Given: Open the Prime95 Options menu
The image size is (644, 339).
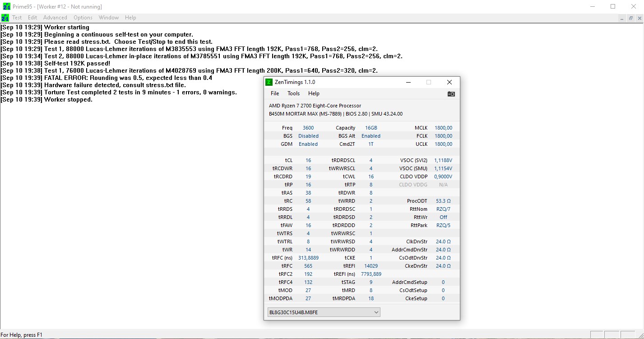Looking at the screenshot, I should click(x=83, y=18).
